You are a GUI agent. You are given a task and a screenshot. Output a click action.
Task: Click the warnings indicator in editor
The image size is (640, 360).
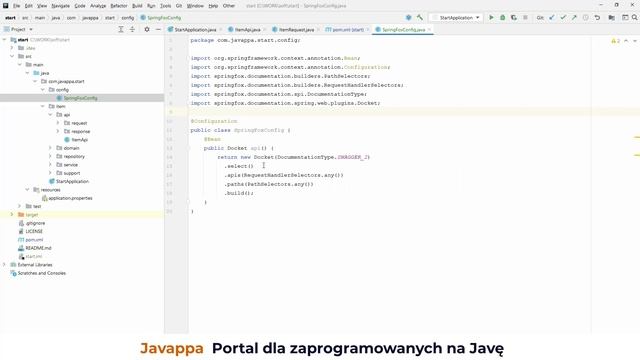(x=616, y=41)
